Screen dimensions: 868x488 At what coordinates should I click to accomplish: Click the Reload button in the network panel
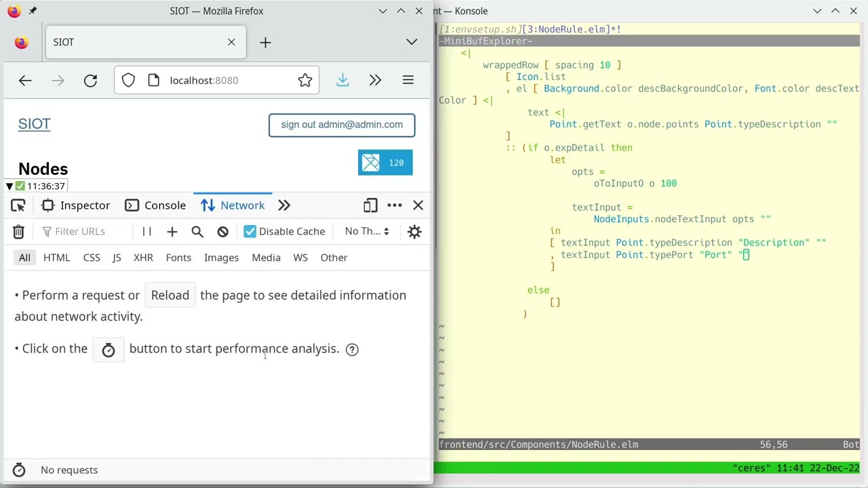170,296
